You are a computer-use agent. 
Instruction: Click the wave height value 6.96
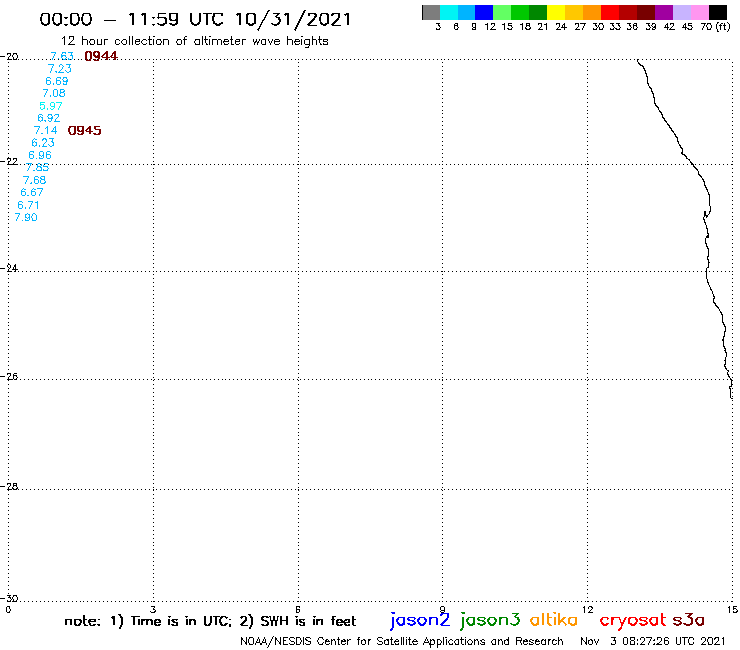point(40,155)
